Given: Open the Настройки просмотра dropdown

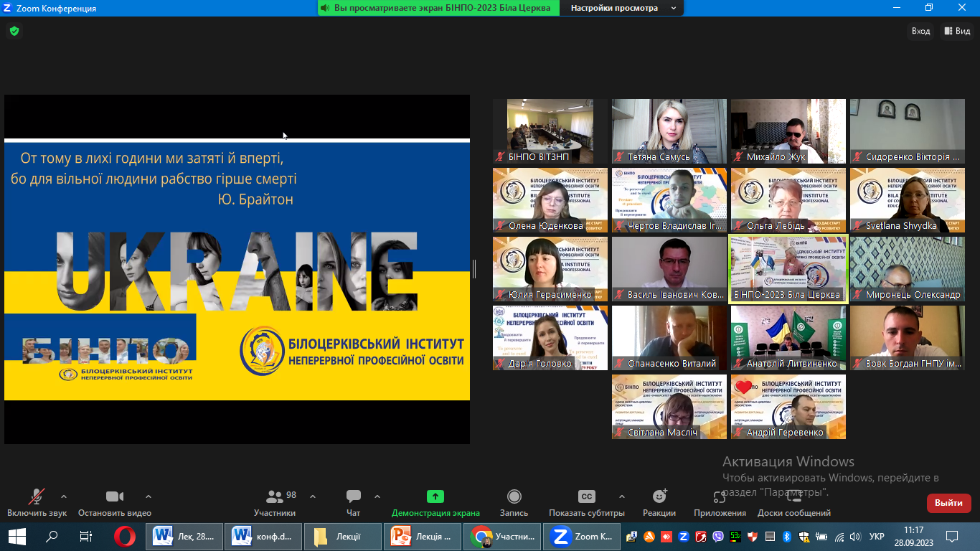Looking at the screenshot, I should (622, 8).
